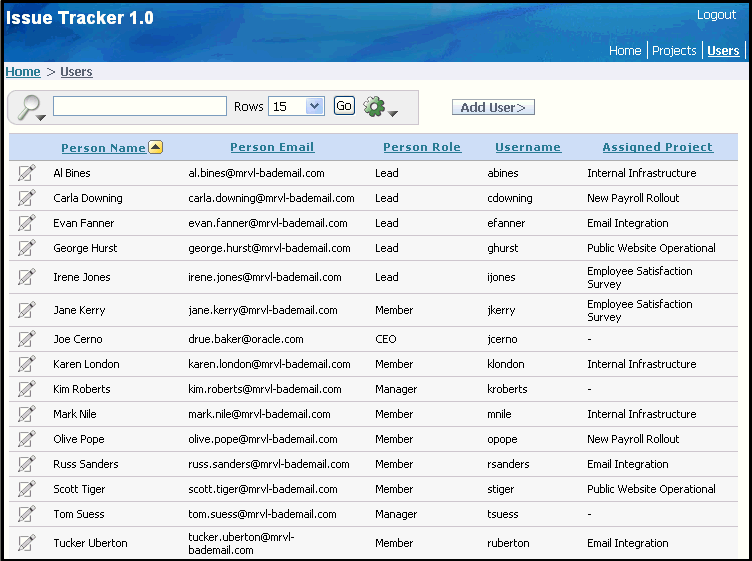Click the Logout link
The height and width of the screenshot is (561, 752).
(x=716, y=15)
